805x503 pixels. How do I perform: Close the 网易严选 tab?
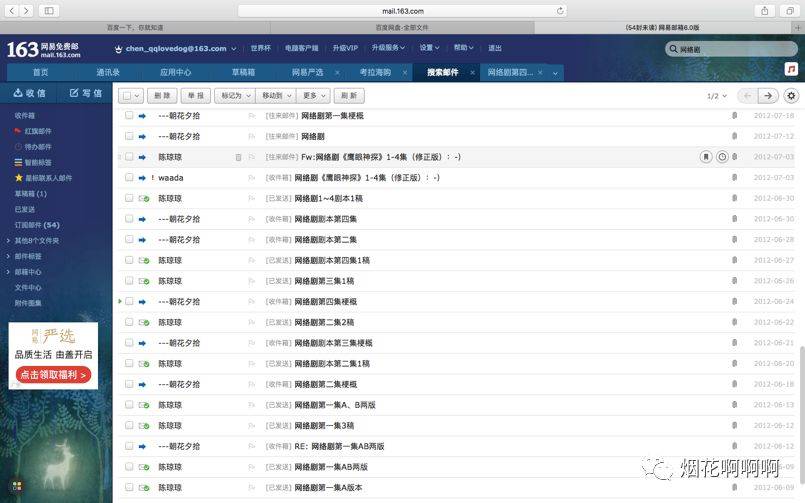coord(337,72)
